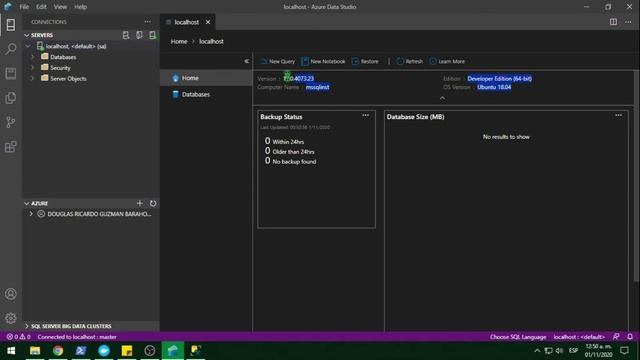Open the Notebooks view in activity bar
640x360 pixels.
coord(11,73)
